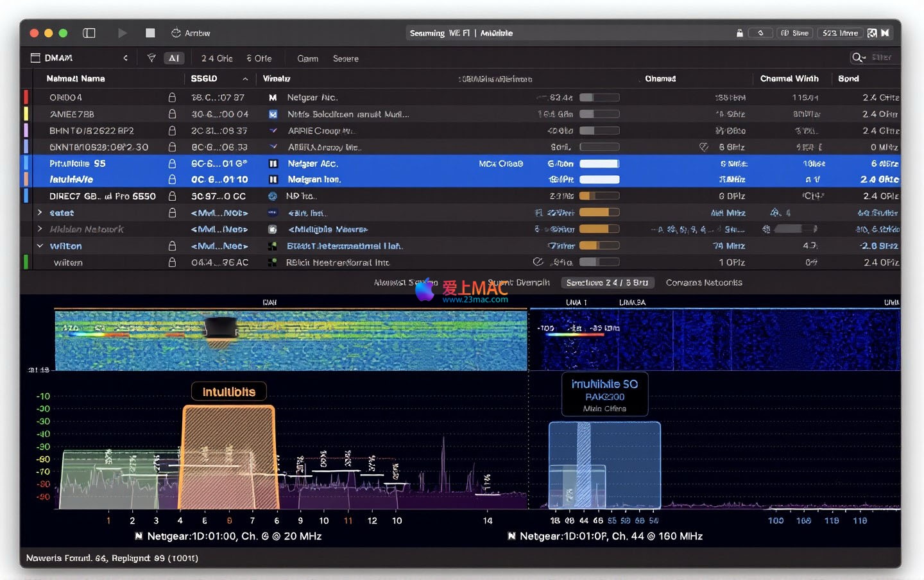Click the lock icon in the title bar

pos(739,33)
